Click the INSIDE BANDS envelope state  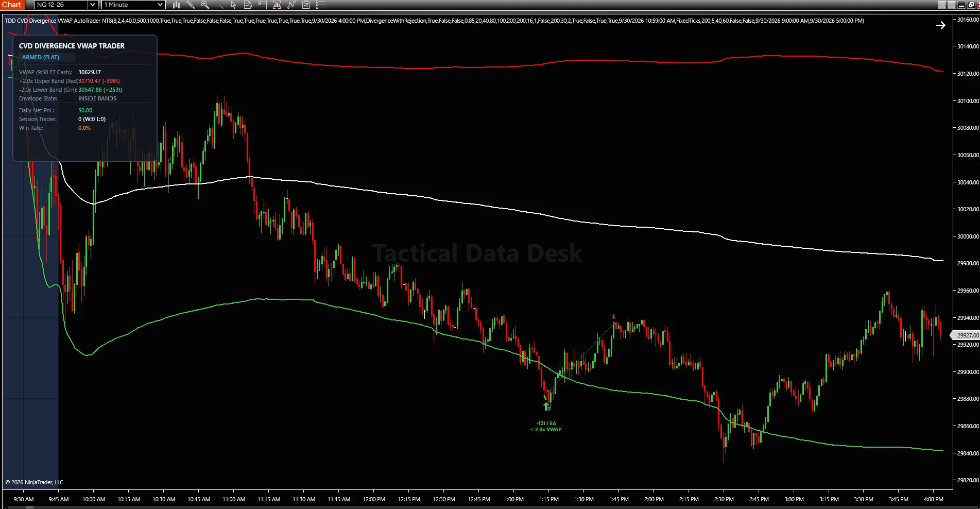[97, 98]
